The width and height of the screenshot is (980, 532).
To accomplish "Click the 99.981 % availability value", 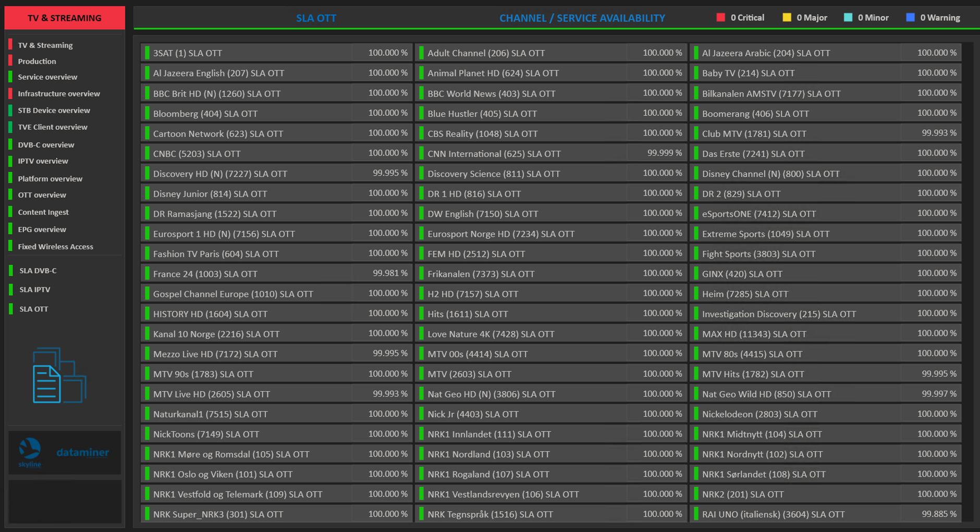I will coord(390,273).
